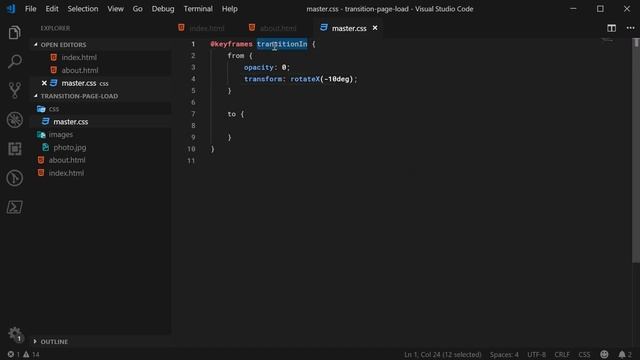Viewport: 640px width, 360px height.
Task: Click the selected transitionIn keyframe name
Action: click(282, 44)
